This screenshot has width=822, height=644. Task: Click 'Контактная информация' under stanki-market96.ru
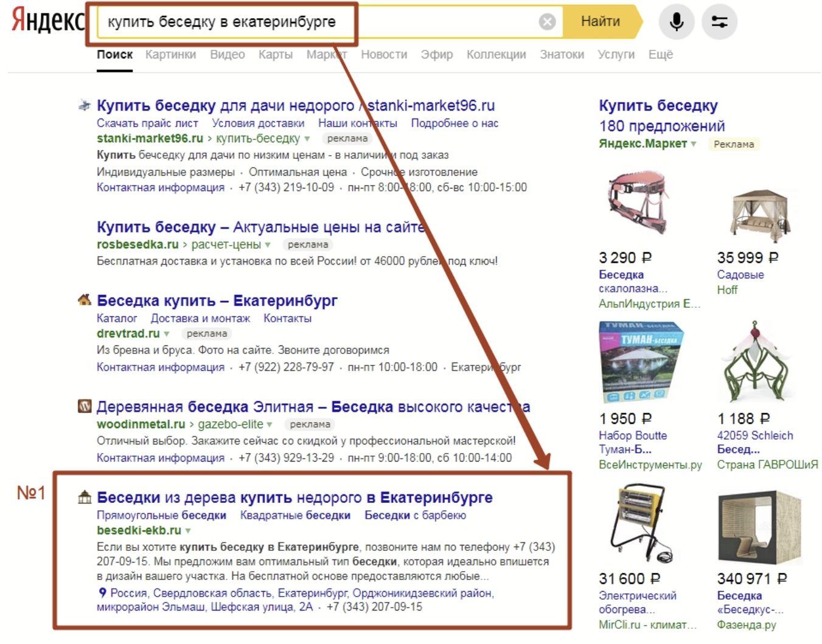coord(161,188)
